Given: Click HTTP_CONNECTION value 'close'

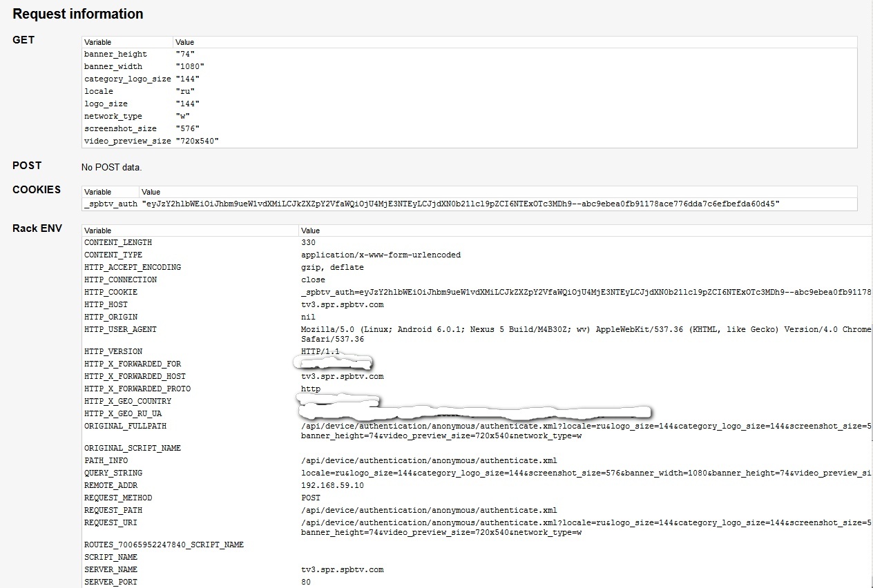Looking at the screenshot, I should click(x=313, y=280).
